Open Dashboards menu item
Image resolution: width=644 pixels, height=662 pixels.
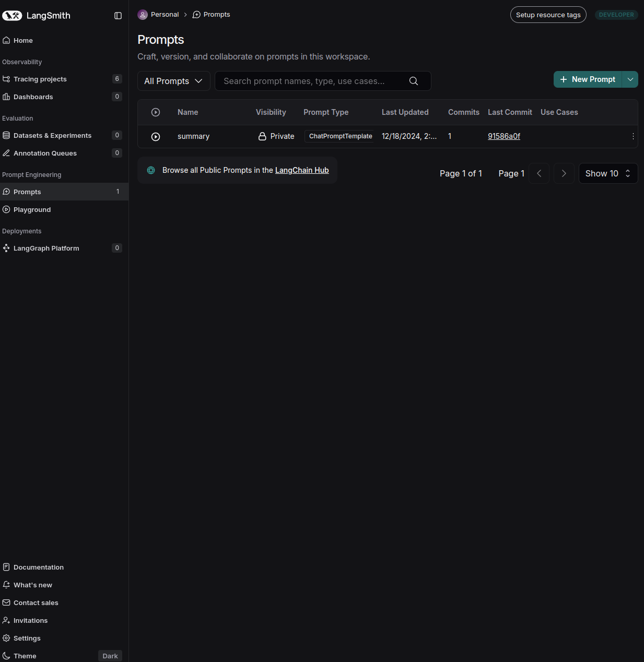[64, 97]
